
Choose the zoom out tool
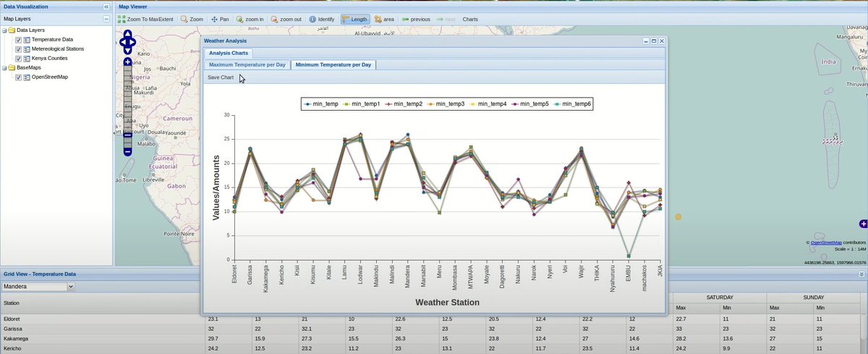pos(287,19)
